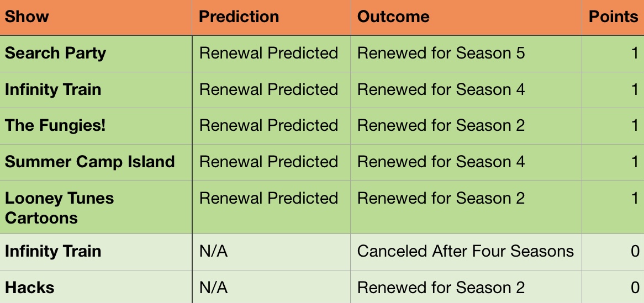Click points value in Search Party row
The image size is (644, 303).
click(x=634, y=53)
